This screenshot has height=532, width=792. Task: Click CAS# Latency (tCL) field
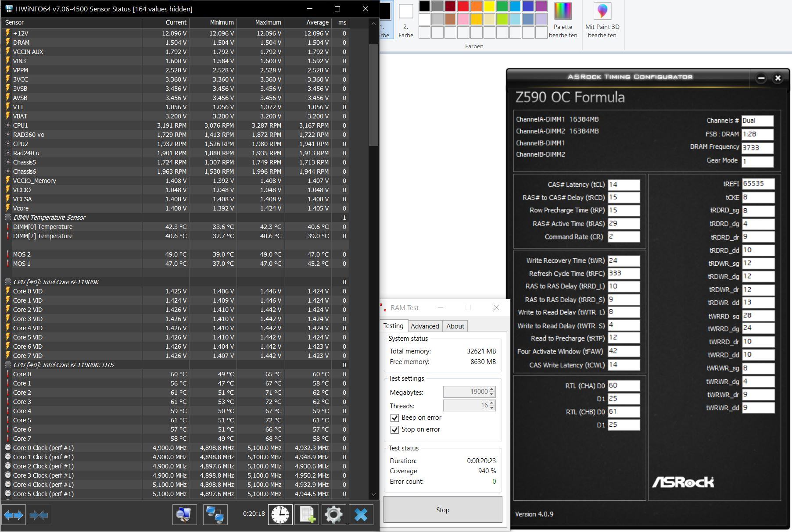624,185
